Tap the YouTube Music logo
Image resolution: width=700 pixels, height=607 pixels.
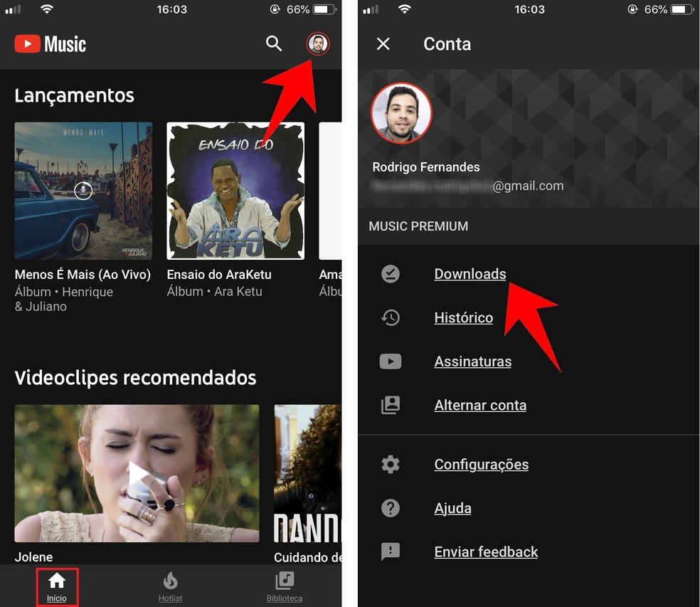tap(50, 44)
